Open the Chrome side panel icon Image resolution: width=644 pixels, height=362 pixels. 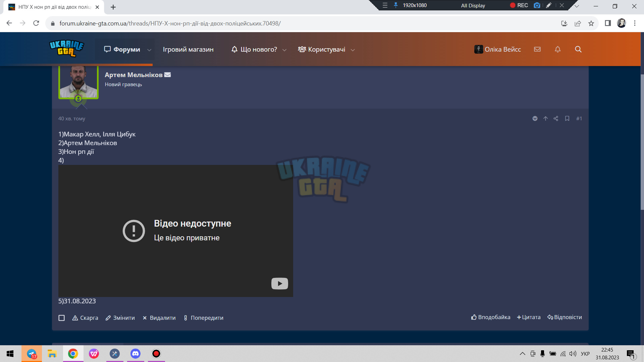[607, 23]
